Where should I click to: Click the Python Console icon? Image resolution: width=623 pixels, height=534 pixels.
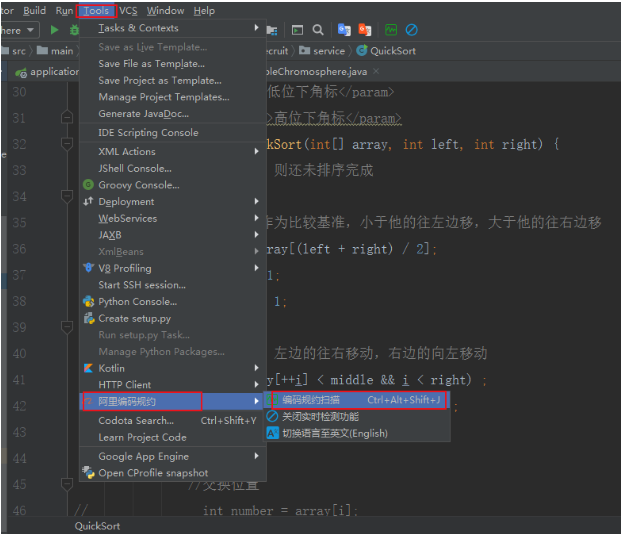pyautogui.click(x=88, y=301)
